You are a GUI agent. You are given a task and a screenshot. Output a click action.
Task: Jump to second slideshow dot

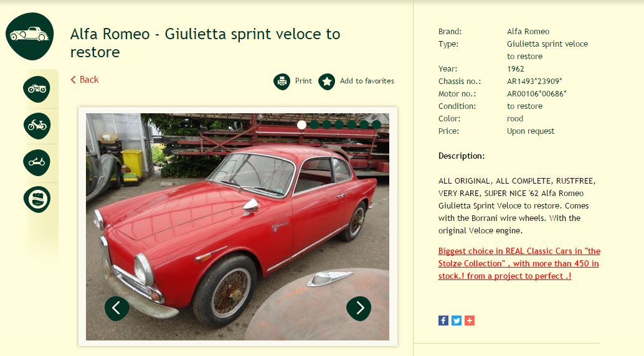tap(314, 124)
